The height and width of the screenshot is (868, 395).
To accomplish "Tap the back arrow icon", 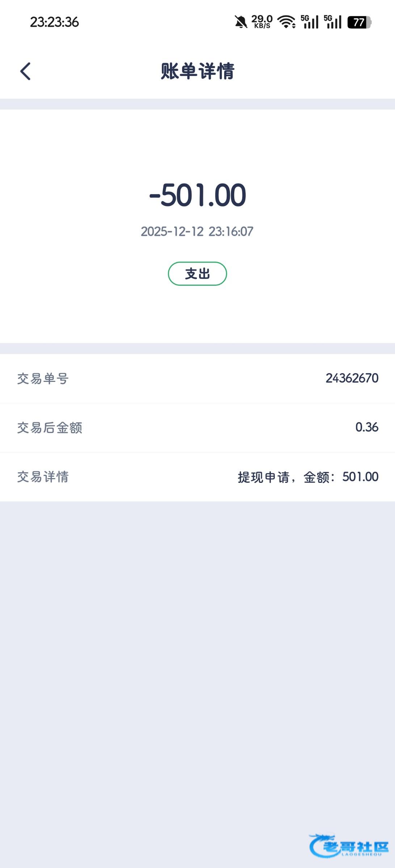I will click(25, 71).
